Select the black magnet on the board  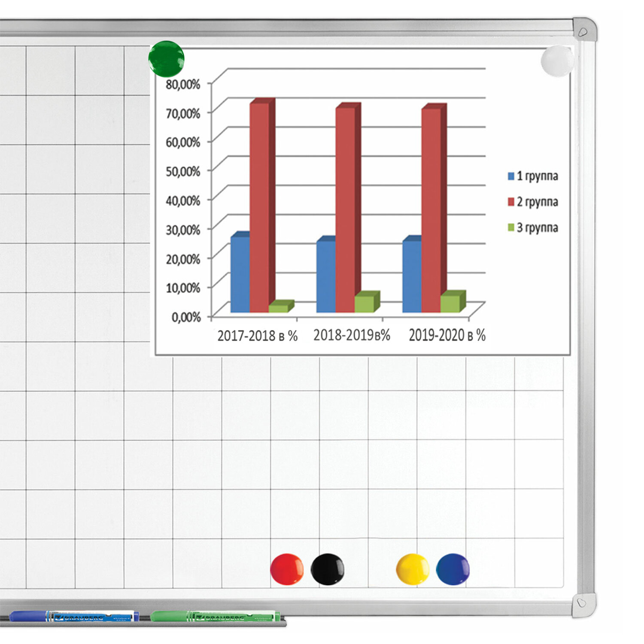(327, 569)
